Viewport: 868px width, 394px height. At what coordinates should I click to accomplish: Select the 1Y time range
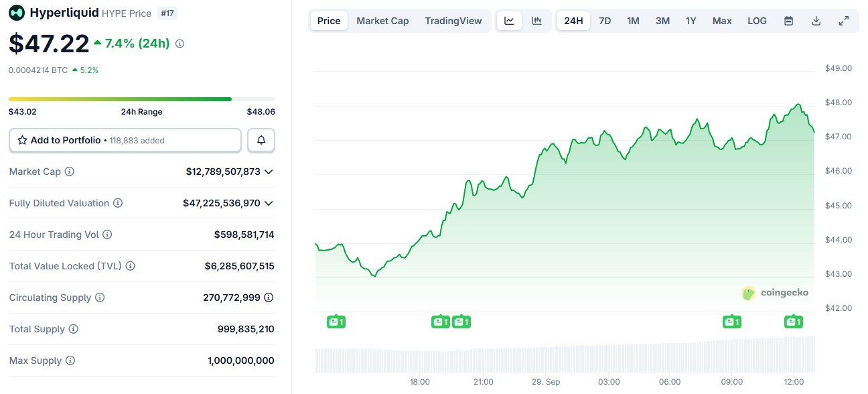coord(691,21)
